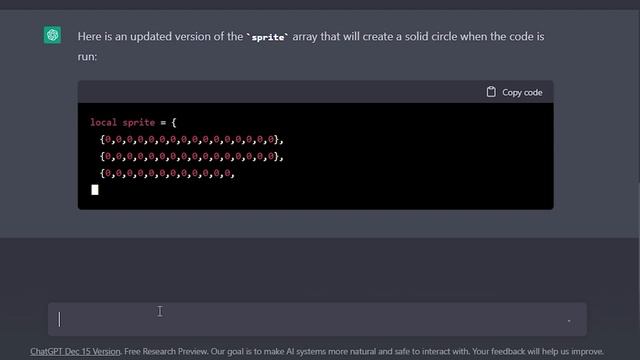Click the unfinished third sprite row
The width and height of the screenshot is (640, 360).
pyautogui.click(x=167, y=173)
